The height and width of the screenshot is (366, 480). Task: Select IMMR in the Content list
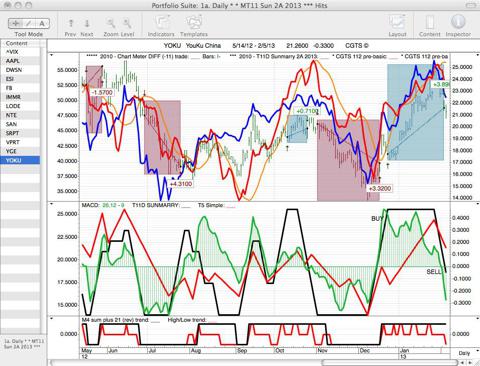tap(21, 97)
